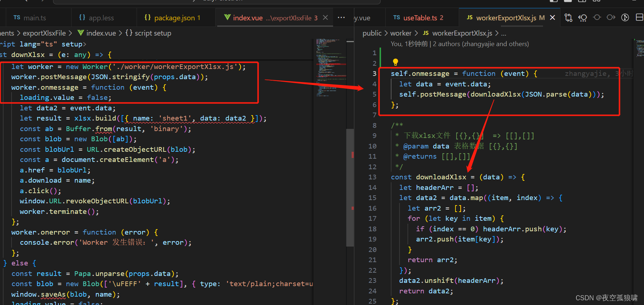Click 'self.onmessage' in the right editor
The image size is (644, 305).
point(420,74)
